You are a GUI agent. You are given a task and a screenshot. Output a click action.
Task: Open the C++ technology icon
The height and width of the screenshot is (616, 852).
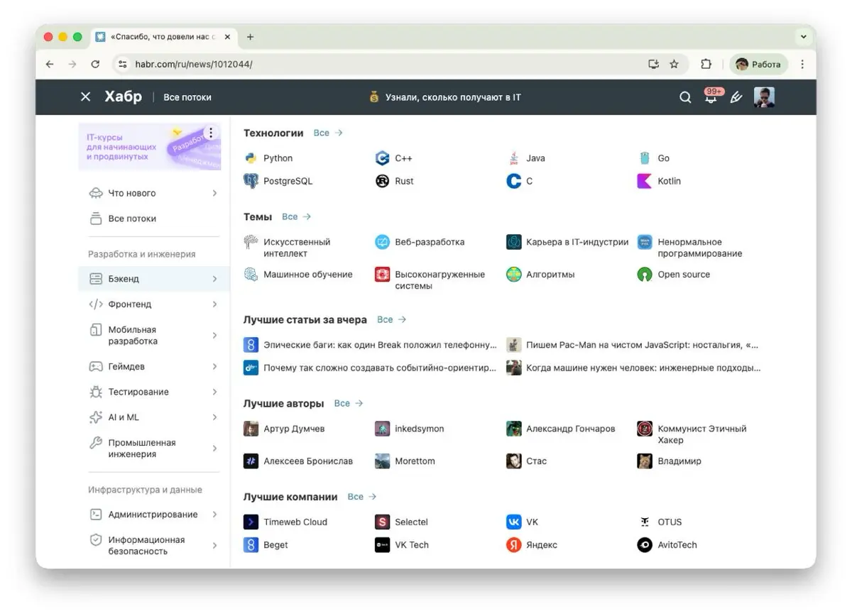click(x=382, y=158)
